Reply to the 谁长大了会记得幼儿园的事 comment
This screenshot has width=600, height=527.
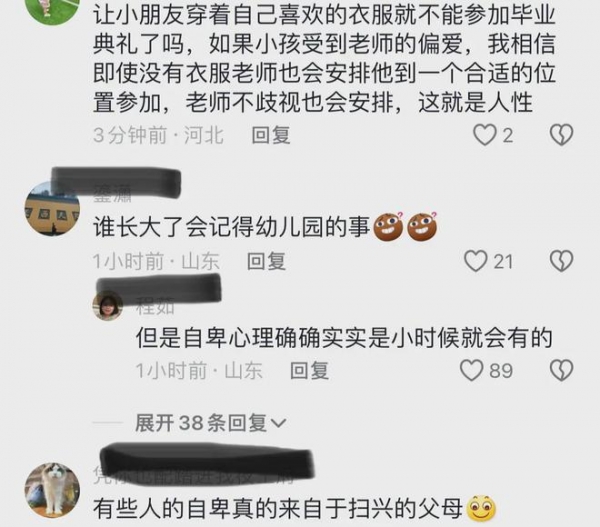click(266, 261)
